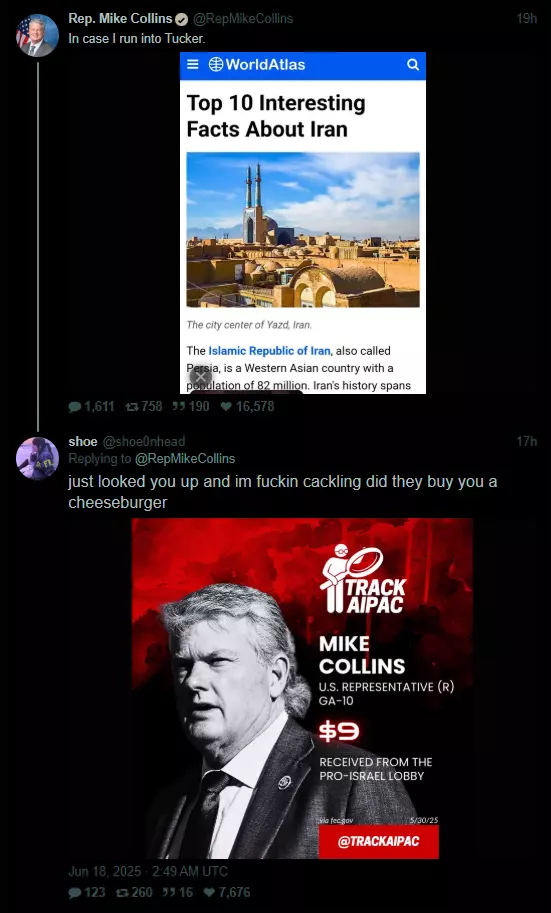Click the @shoe0nhead handle
The image size is (551, 913).
click(x=144, y=442)
